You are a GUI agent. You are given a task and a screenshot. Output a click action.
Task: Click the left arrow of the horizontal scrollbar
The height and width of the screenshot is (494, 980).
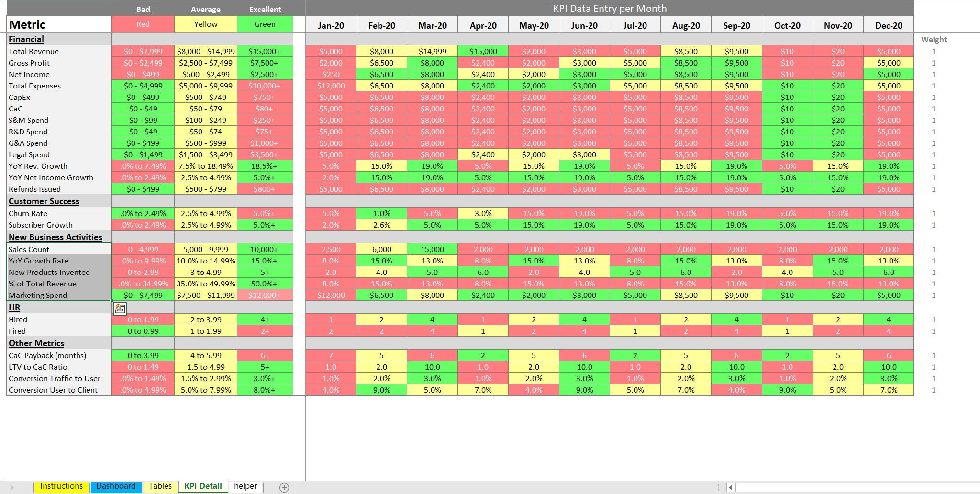tap(731, 488)
